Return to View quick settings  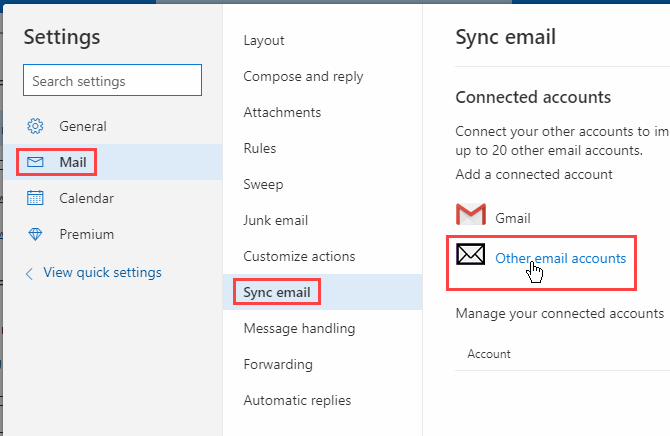click(x=102, y=273)
